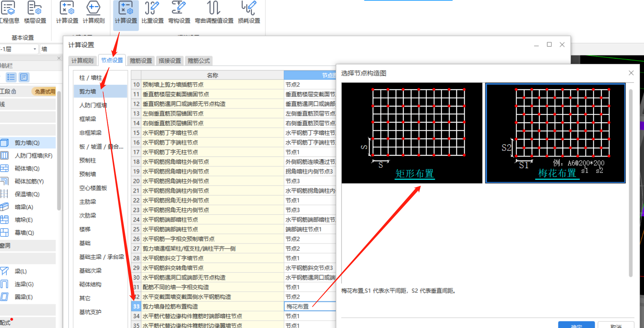Select 基坑支护 category
The width and height of the screenshot is (644, 328).
(100, 312)
